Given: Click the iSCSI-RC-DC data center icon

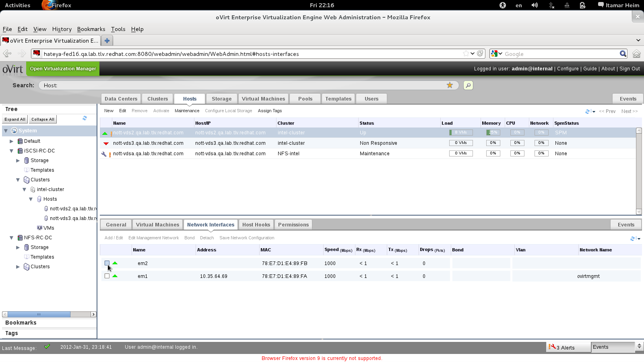Looking at the screenshot, I should click(20, 151).
